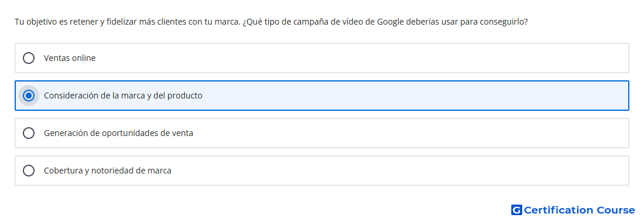Pick the "Cobertura y notoriedad de marca" radio

coord(29,171)
